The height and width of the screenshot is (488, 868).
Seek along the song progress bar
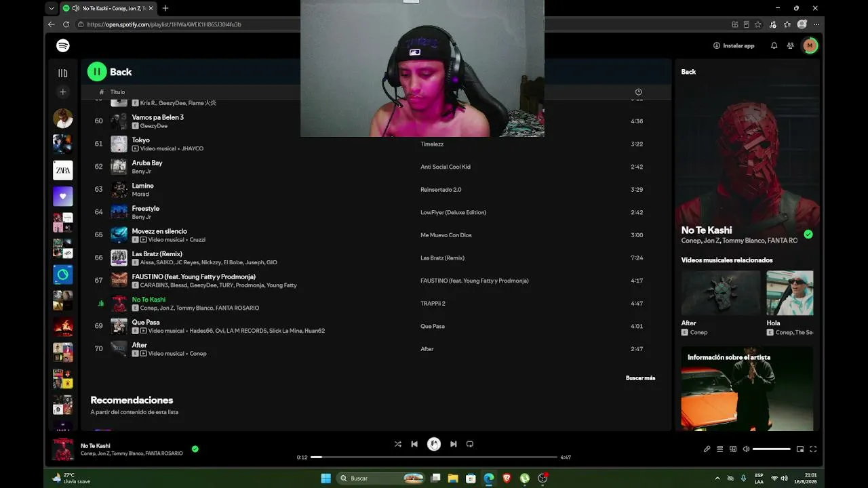pos(434,457)
